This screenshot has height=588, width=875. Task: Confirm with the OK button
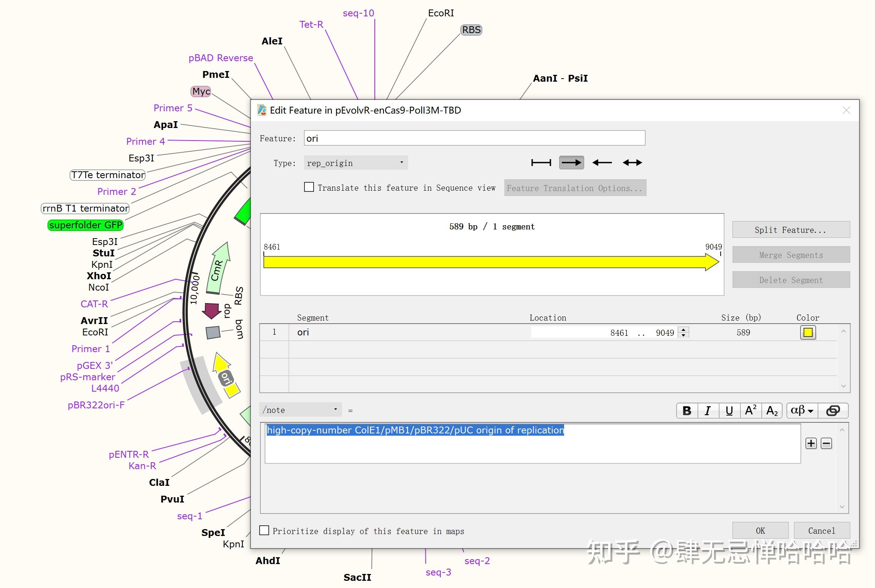[760, 530]
